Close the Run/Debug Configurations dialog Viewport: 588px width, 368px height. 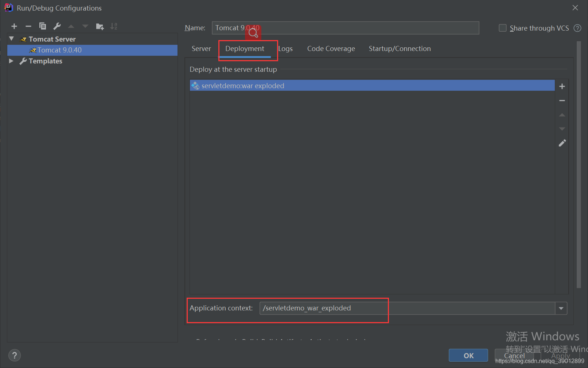coord(575,8)
